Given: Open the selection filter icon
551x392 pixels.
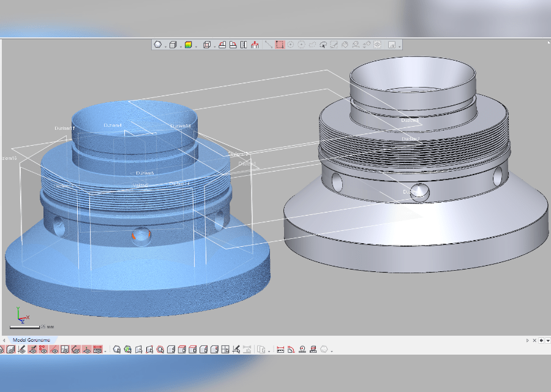Looking at the screenshot, I should (391, 45).
